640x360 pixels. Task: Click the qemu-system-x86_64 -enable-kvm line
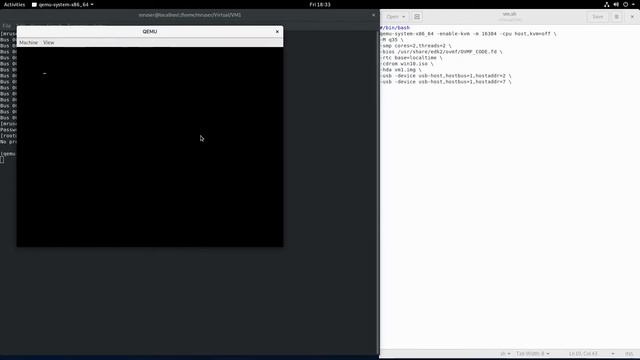pos(468,34)
